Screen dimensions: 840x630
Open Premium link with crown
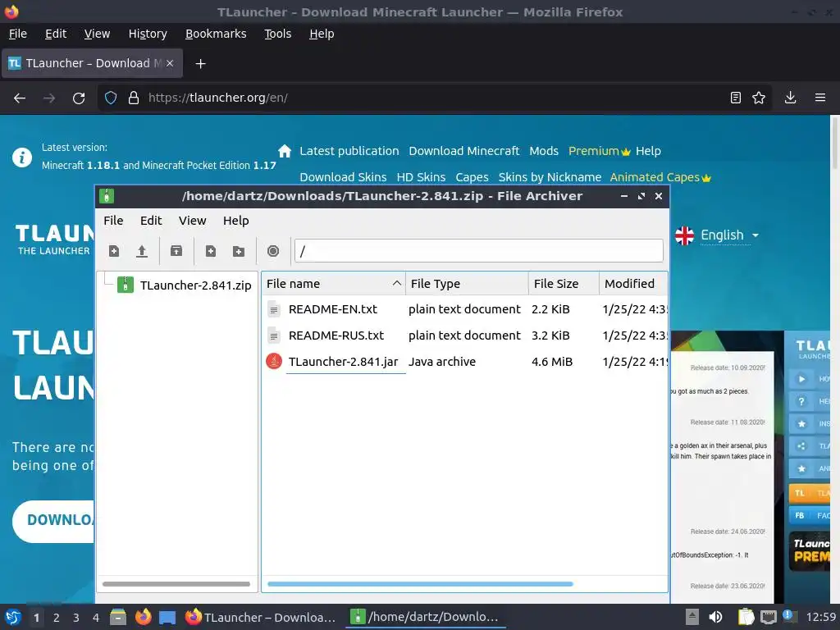click(600, 151)
